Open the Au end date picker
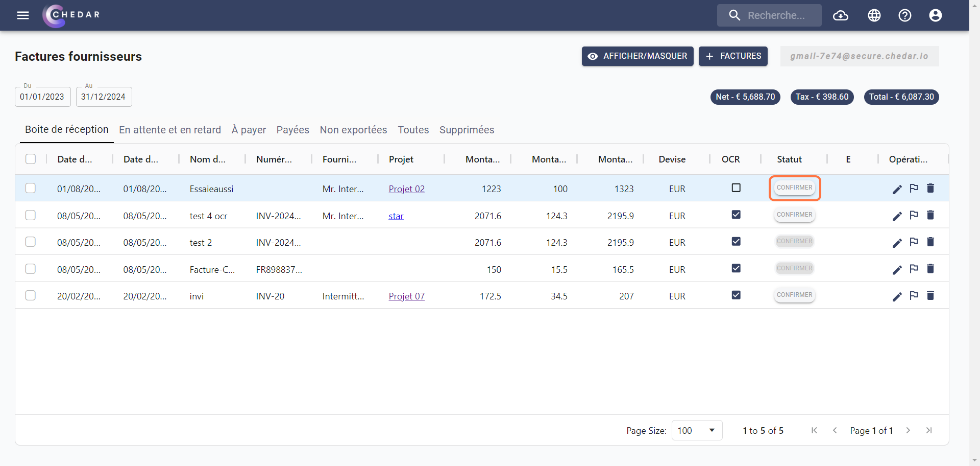 tap(104, 97)
